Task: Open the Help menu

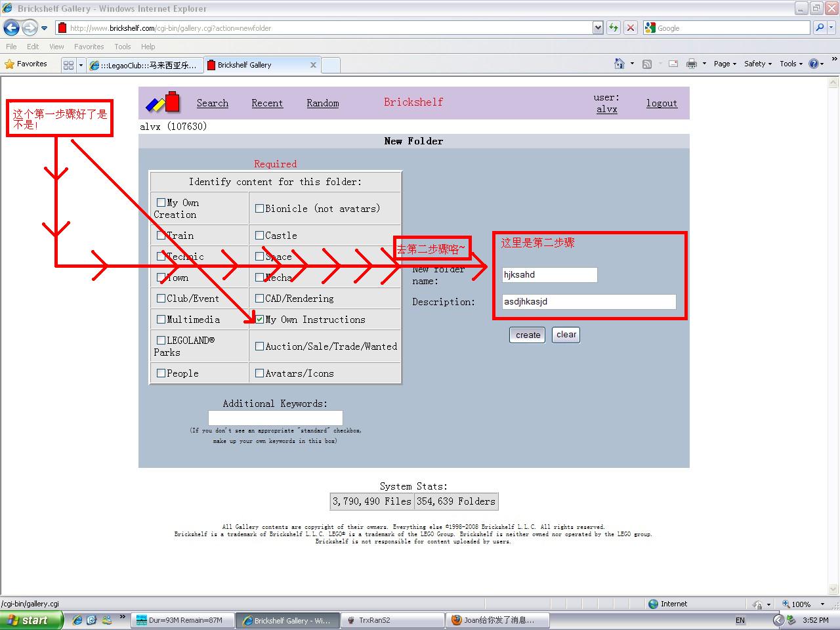Action: (148, 47)
